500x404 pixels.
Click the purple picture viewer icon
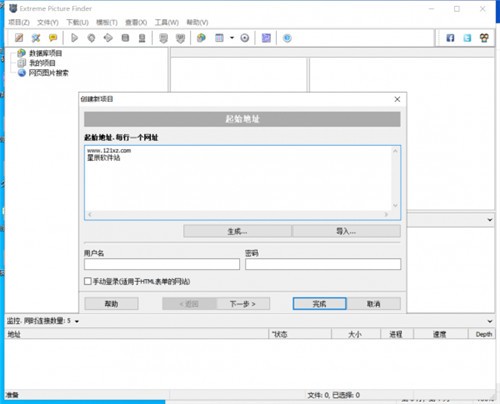coord(266,38)
